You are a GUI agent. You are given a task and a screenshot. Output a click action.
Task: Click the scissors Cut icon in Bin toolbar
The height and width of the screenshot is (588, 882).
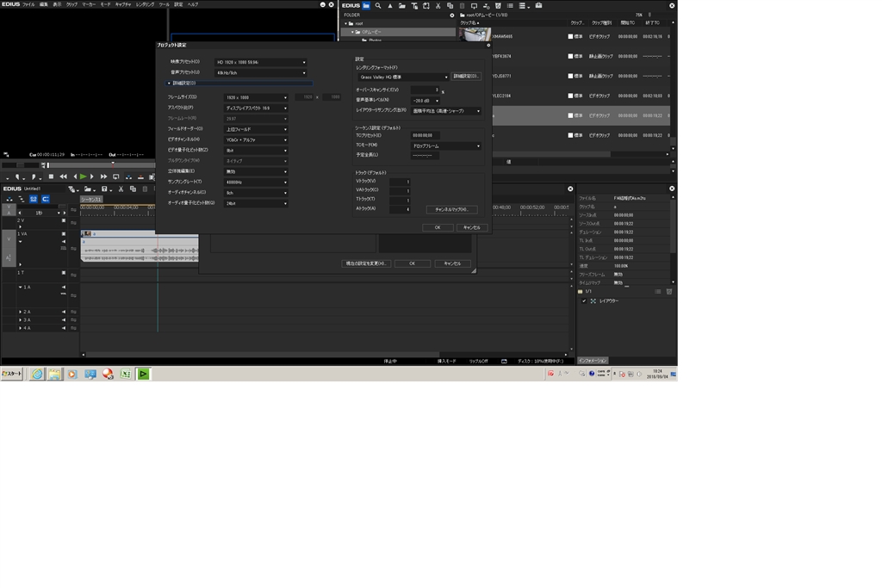438,6
